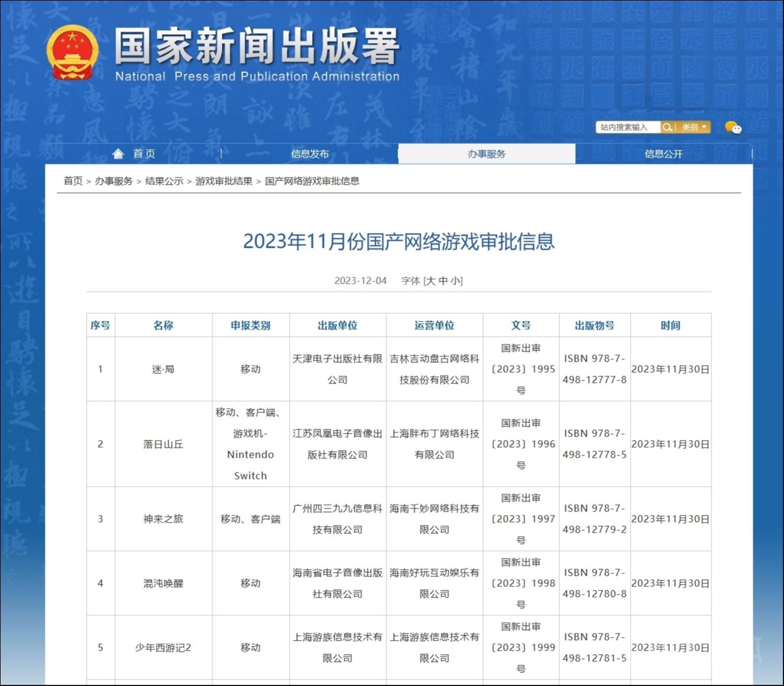Click the 国家新闻出版署 site title
This screenshot has height=686, width=784.
257,47
